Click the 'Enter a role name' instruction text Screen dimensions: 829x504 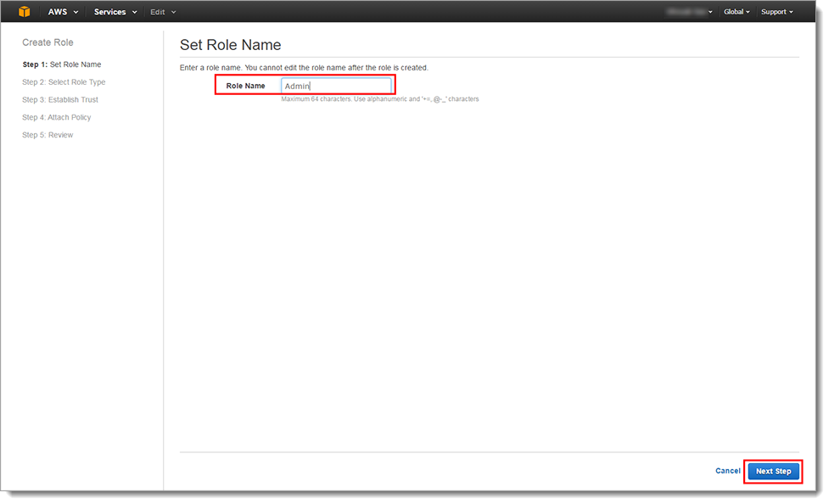(304, 67)
